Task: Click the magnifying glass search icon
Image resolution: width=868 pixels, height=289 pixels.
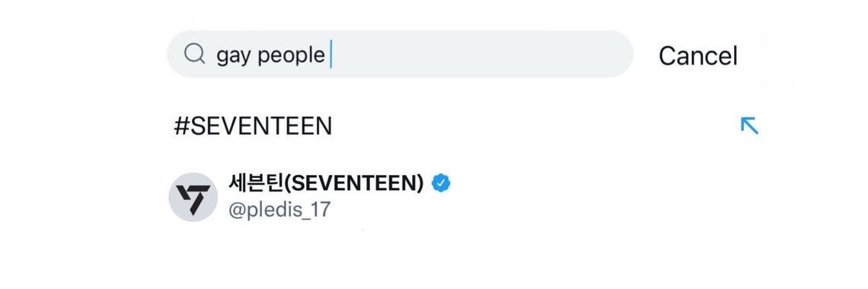Action: 194,54
